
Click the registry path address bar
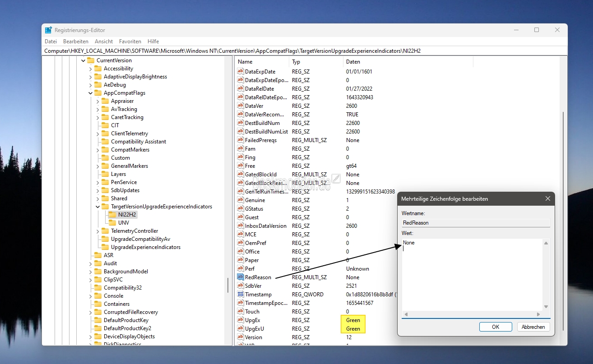305,51
